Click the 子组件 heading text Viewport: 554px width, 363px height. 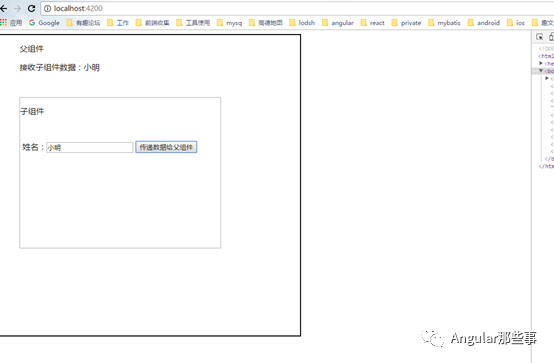point(32,111)
